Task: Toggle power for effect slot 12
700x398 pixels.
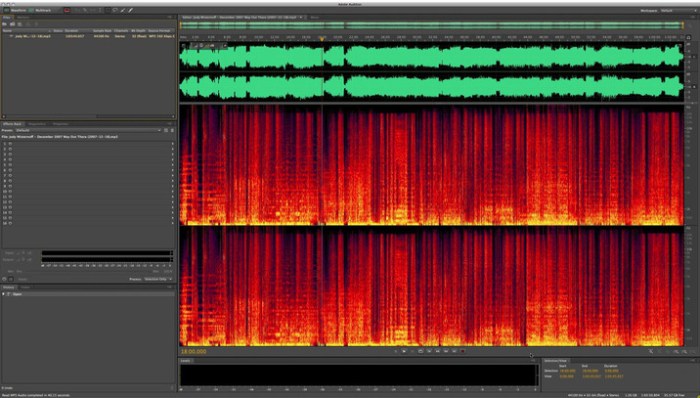Action: 10,202
